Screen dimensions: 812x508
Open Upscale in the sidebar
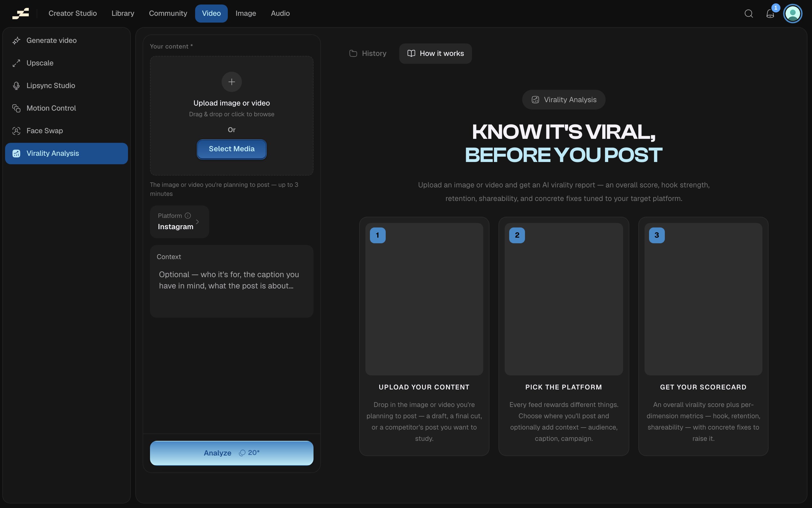click(x=67, y=63)
